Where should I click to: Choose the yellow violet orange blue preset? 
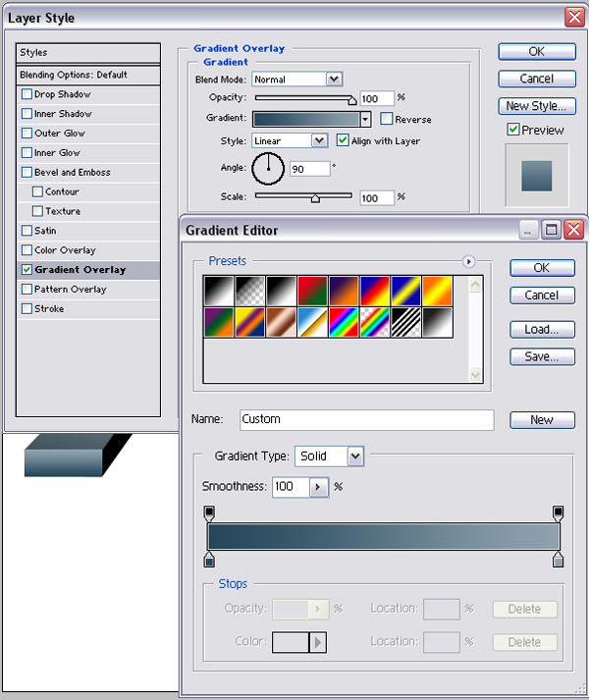(250, 322)
